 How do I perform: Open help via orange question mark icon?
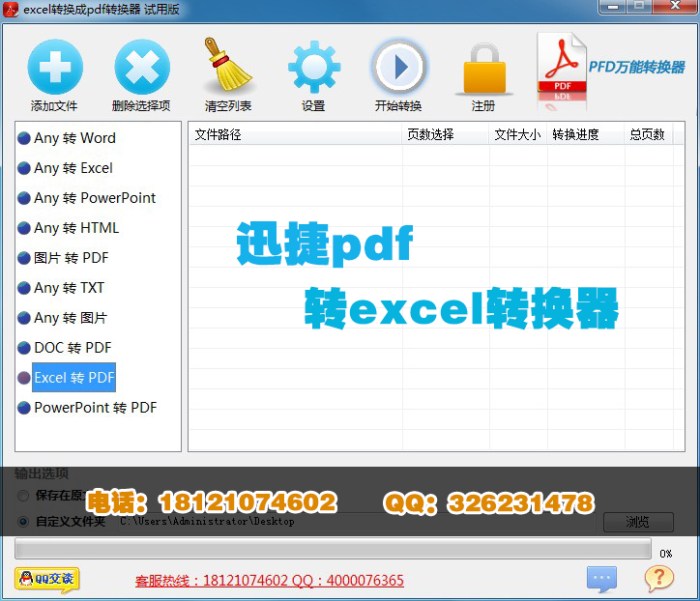659,578
